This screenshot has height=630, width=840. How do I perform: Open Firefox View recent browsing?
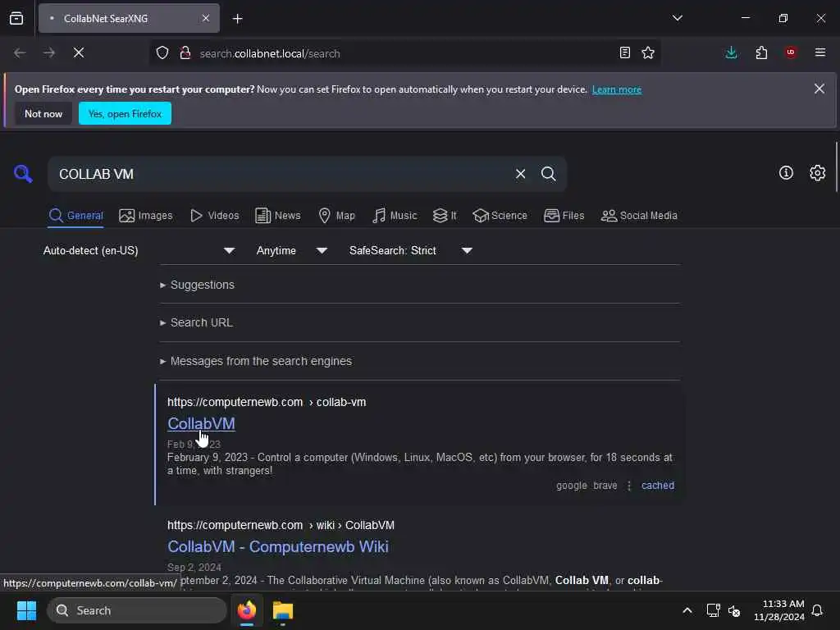(x=16, y=18)
